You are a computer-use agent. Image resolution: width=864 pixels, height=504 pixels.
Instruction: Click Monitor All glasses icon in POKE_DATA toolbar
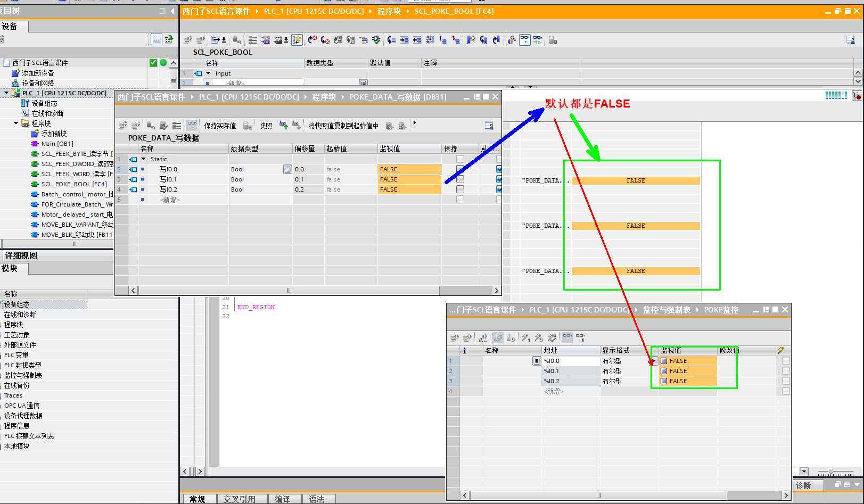click(x=192, y=126)
